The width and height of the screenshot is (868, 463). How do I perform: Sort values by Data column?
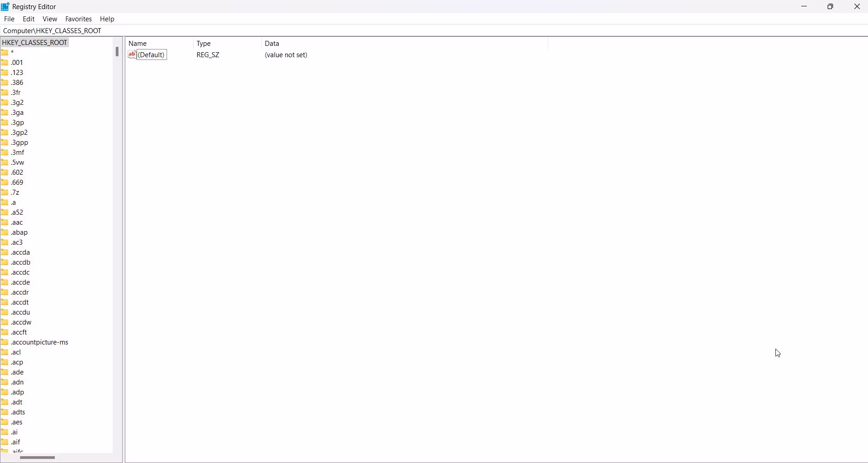tap(405, 43)
